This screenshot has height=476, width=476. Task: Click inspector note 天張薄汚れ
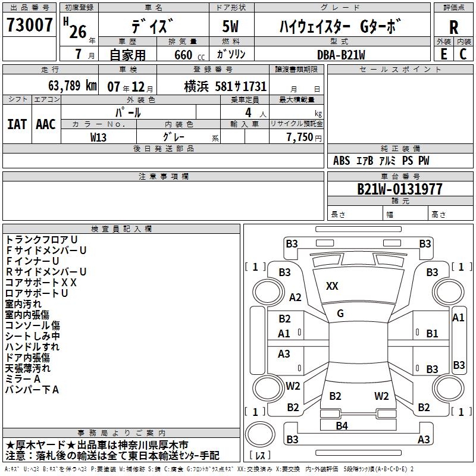(27, 368)
